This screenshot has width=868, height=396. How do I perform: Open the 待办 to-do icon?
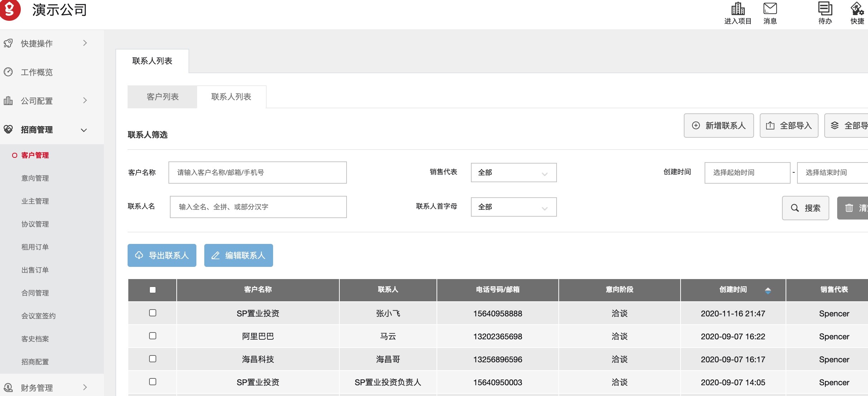pyautogui.click(x=825, y=9)
